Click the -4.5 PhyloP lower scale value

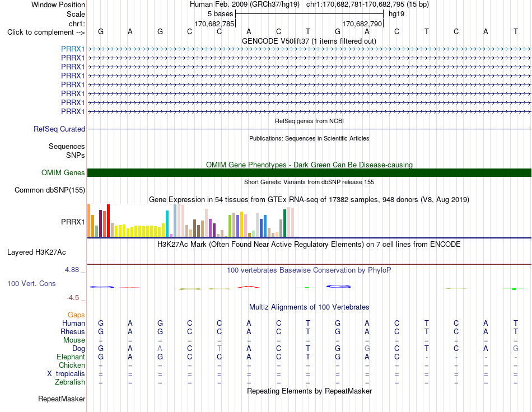click(x=73, y=298)
